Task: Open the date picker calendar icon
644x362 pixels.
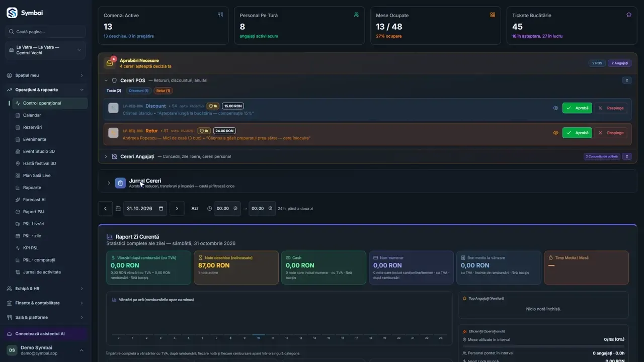Action: [161, 209]
